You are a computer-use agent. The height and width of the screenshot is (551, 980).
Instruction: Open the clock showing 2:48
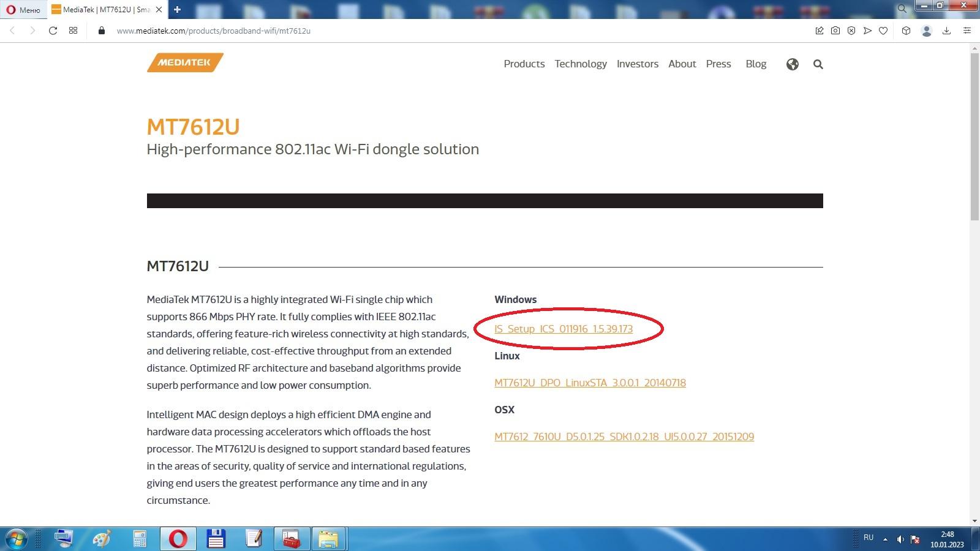pos(947,539)
